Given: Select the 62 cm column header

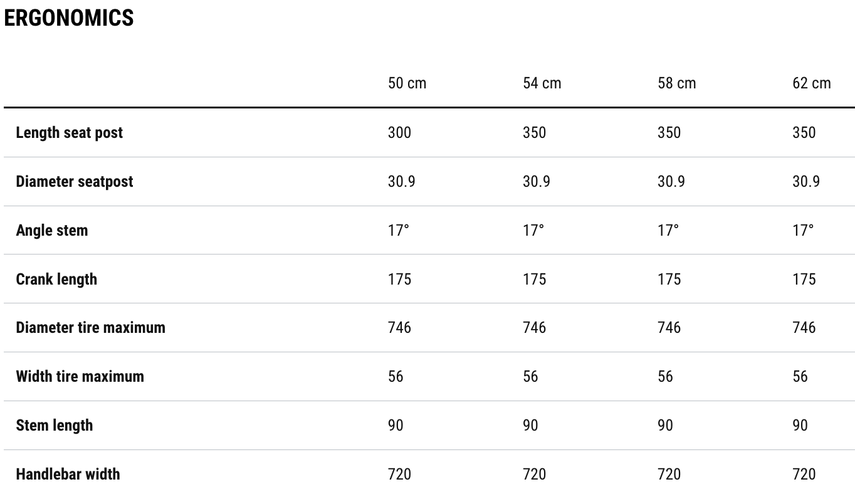Looking at the screenshot, I should pyautogui.click(x=811, y=83).
